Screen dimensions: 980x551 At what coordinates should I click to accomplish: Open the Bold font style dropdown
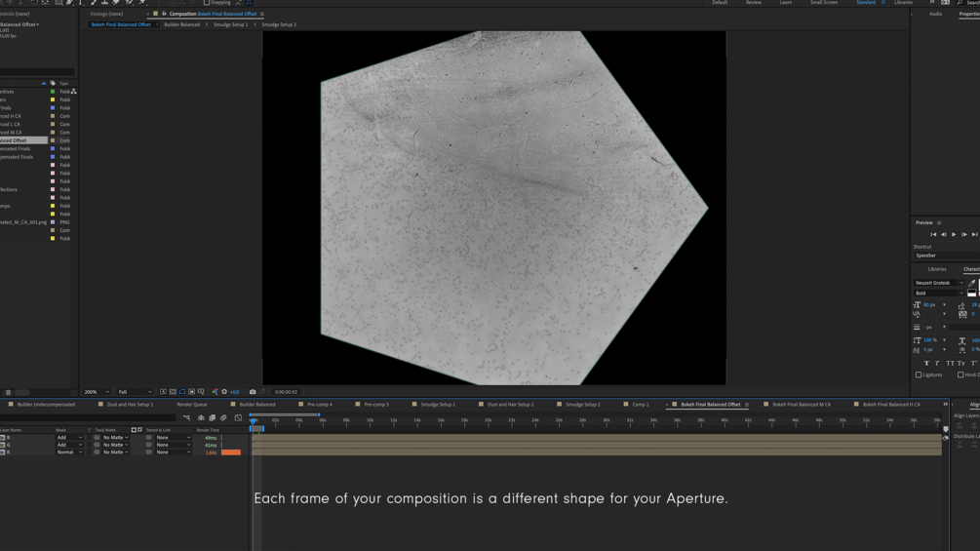click(x=939, y=293)
